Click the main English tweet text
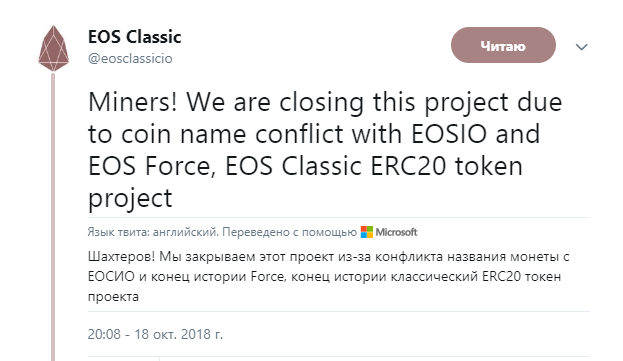The image size is (623, 361). pos(325,149)
